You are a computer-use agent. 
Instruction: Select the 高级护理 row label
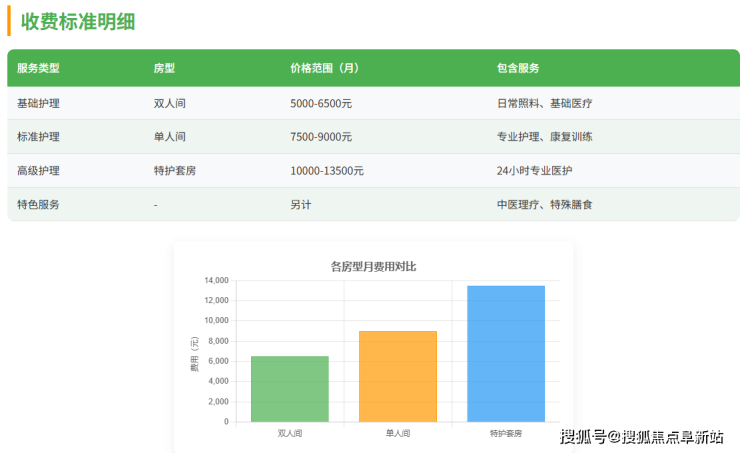click(x=38, y=171)
